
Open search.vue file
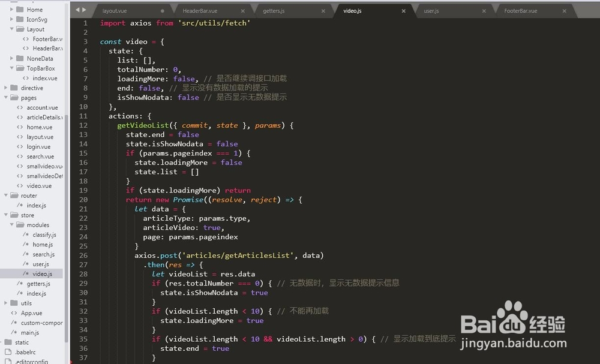click(x=40, y=157)
